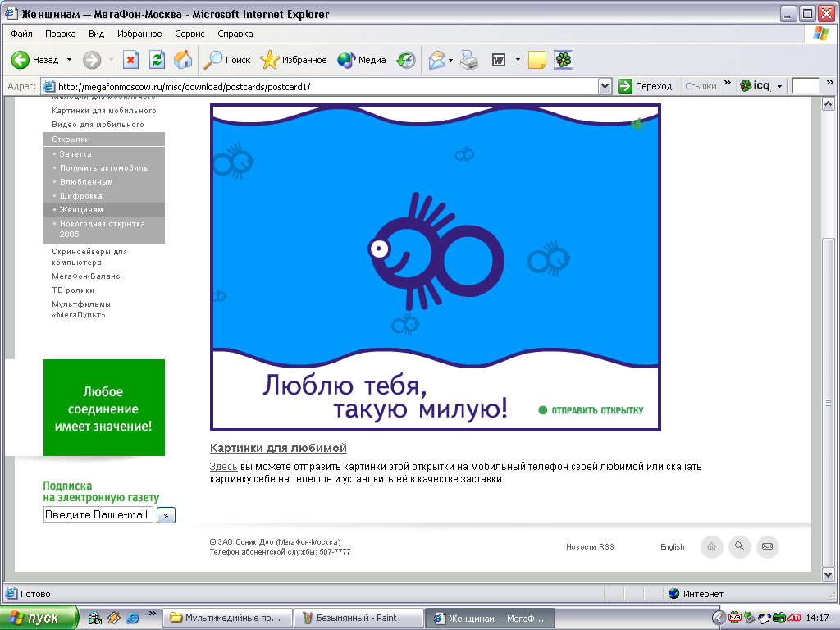The height and width of the screenshot is (630, 840).
Task: Click the e-mail subscription input field
Action: pyautogui.click(x=98, y=515)
